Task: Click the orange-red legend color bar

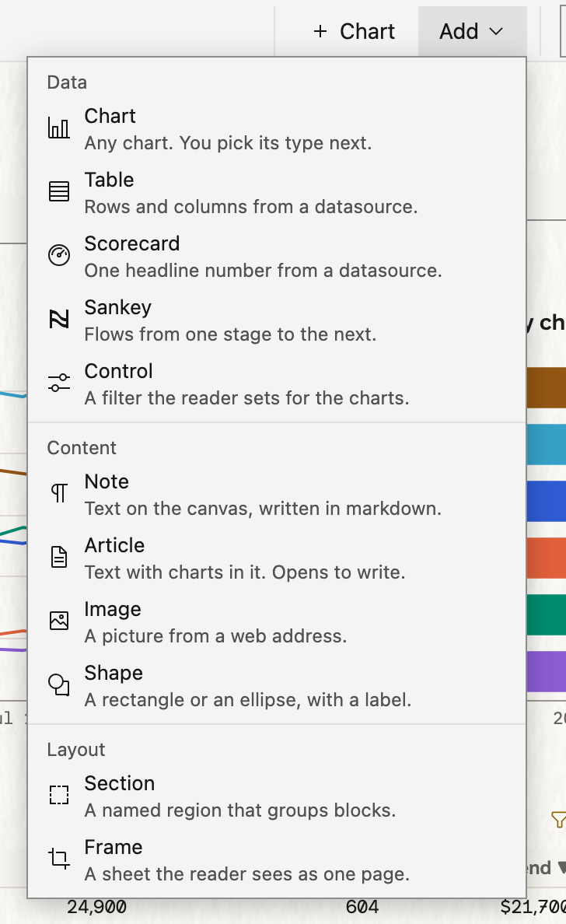Action: pyautogui.click(x=546, y=558)
